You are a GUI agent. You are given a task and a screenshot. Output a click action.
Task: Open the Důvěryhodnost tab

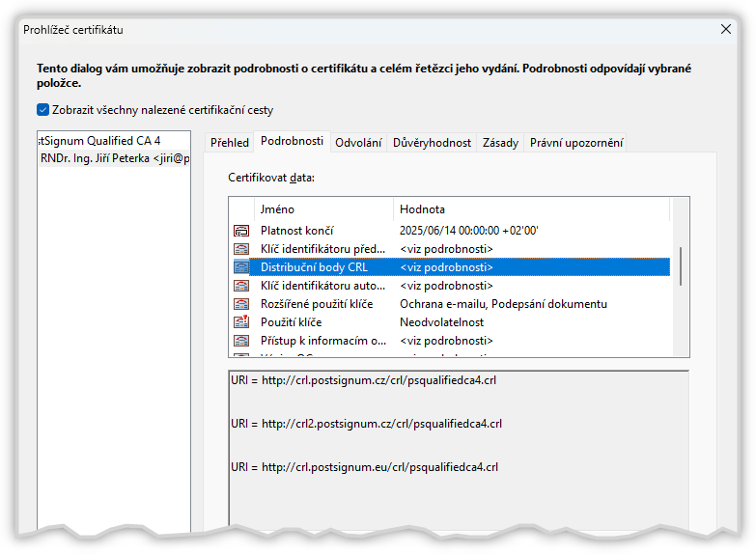point(432,143)
